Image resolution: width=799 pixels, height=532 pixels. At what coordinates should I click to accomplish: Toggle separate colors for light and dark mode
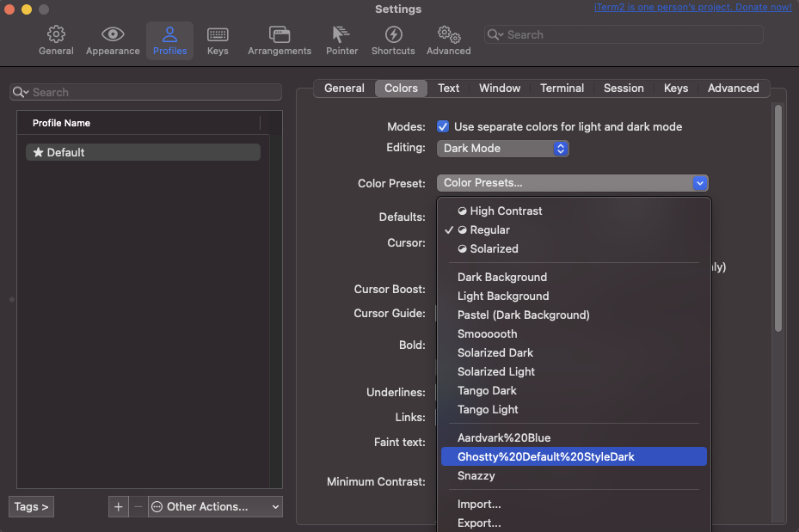click(x=443, y=126)
